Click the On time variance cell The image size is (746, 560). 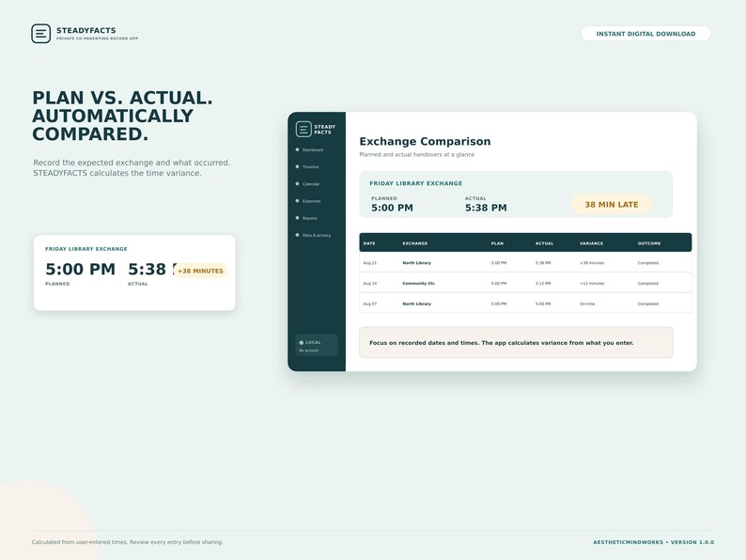(587, 303)
